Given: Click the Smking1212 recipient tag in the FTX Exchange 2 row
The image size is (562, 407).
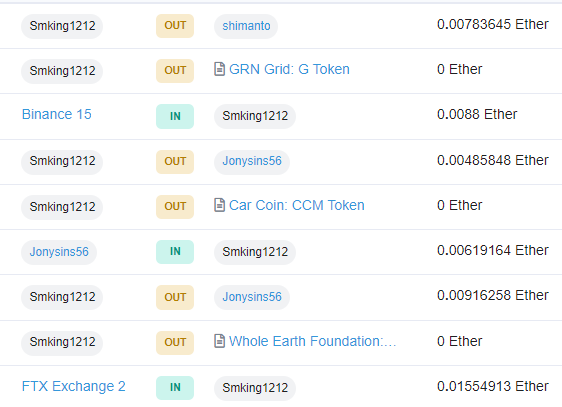Looking at the screenshot, I should [x=255, y=388].
